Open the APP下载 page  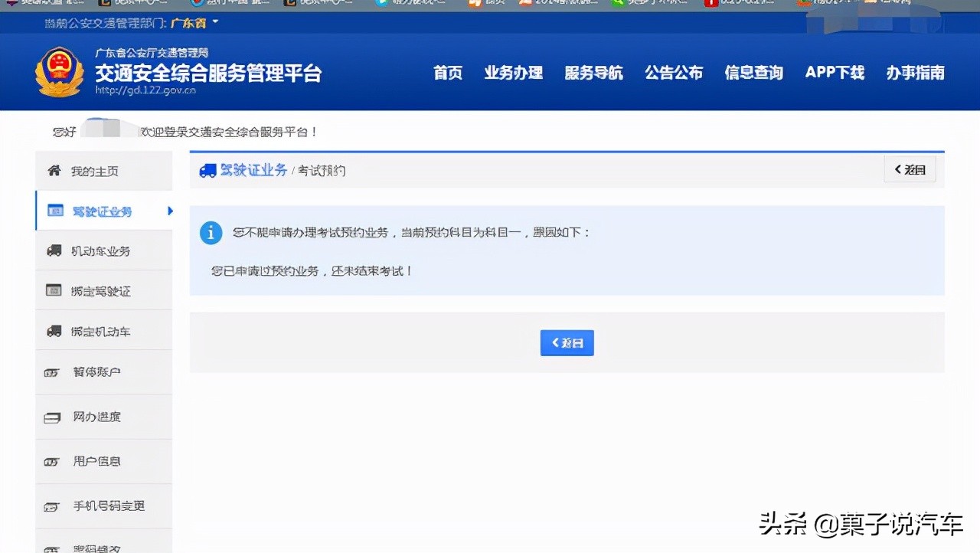[x=835, y=73]
